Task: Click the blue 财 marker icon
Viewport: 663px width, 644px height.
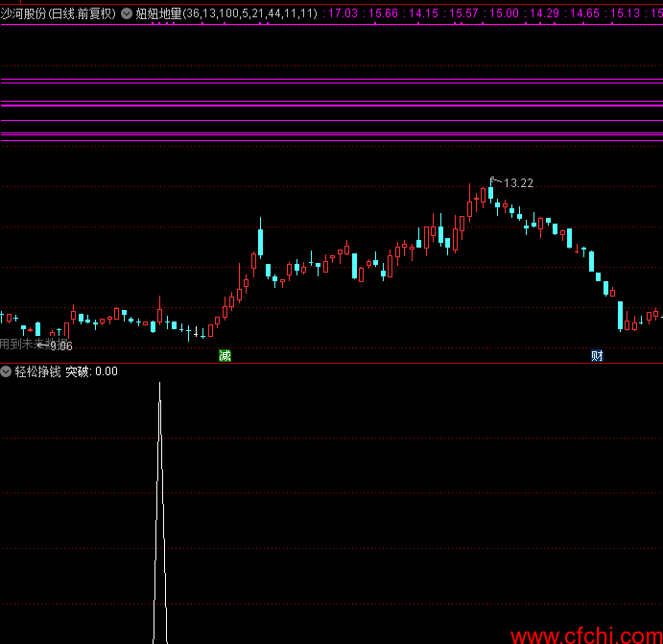Action: click(597, 356)
